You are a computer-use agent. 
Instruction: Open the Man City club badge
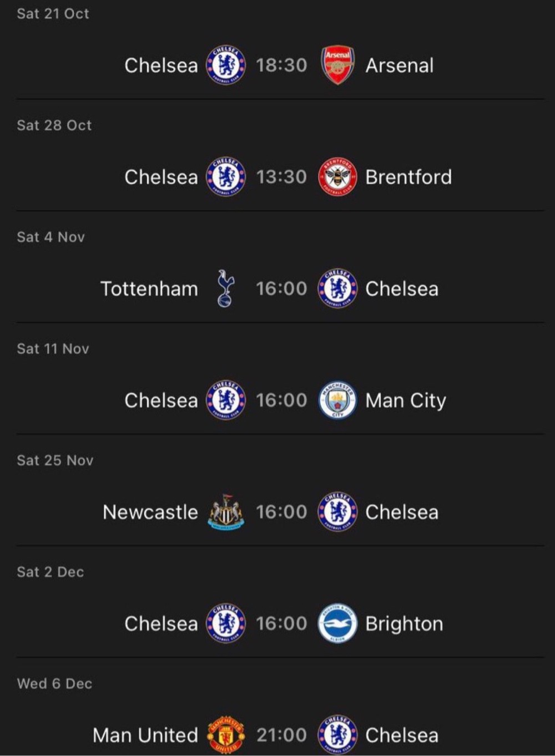point(337,400)
